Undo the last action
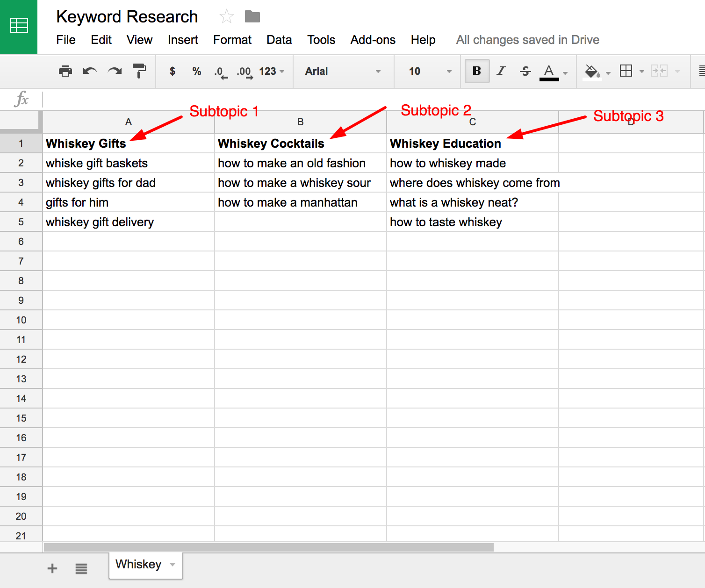The width and height of the screenshot is (705, 588). (90, 71)
